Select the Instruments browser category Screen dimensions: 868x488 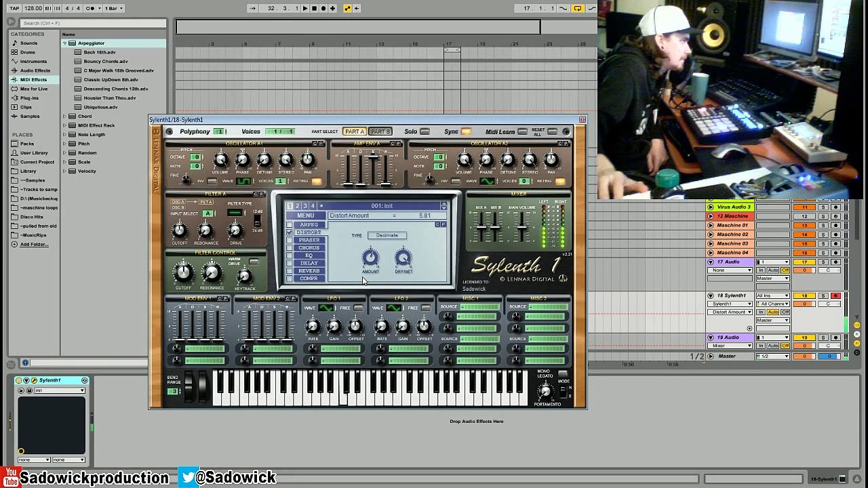(33, 61)
